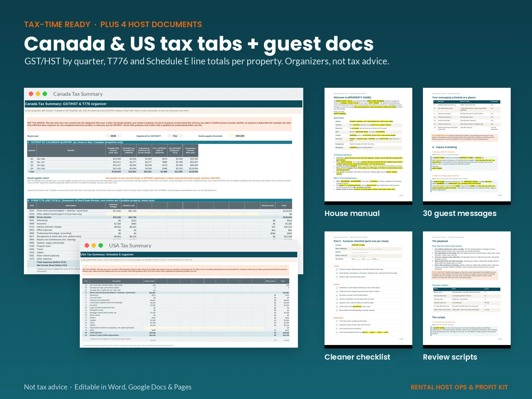The height and width of the screenshot is (399, 532).
Task: Click the 'Canada Tax Summary' window title
Action: (78, 94)
